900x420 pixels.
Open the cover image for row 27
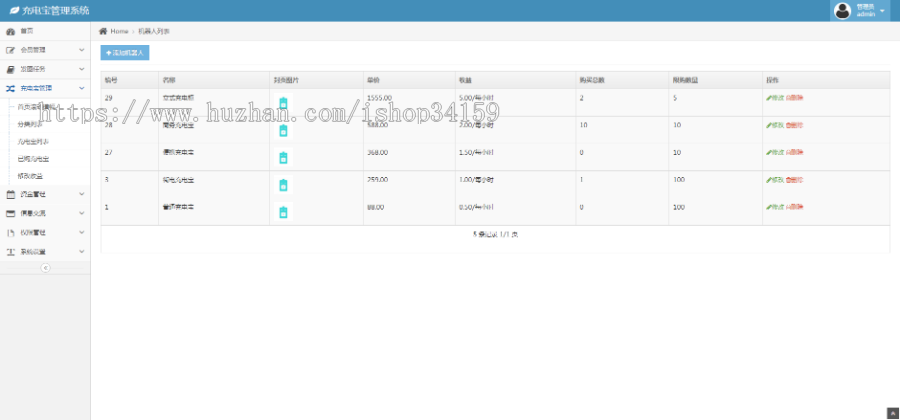pos(283,157)
